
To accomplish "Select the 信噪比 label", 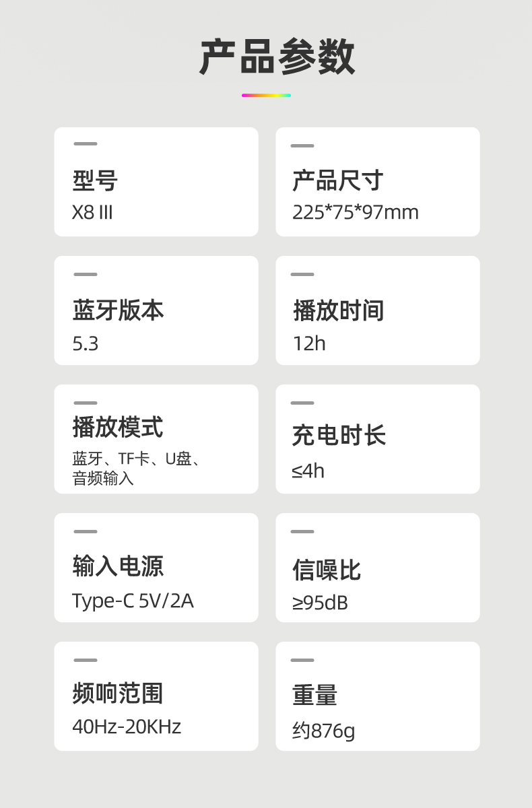I will click(327, 570).
